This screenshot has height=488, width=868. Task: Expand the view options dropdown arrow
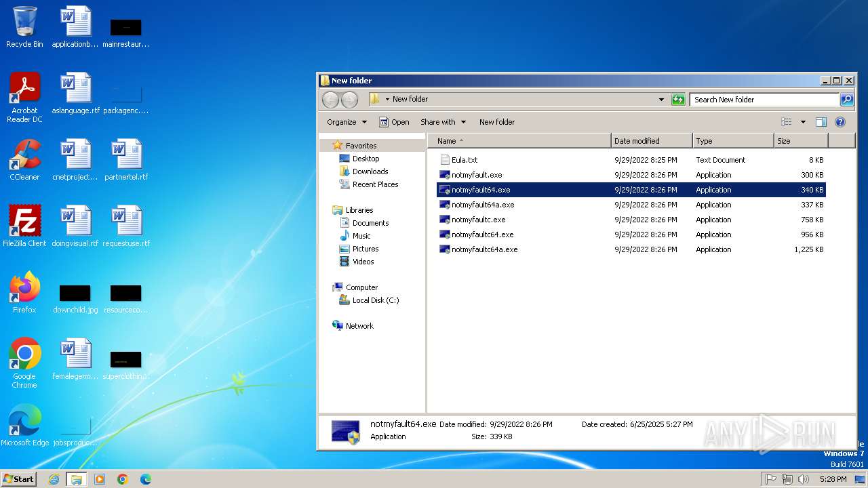[x=803, y=122]
